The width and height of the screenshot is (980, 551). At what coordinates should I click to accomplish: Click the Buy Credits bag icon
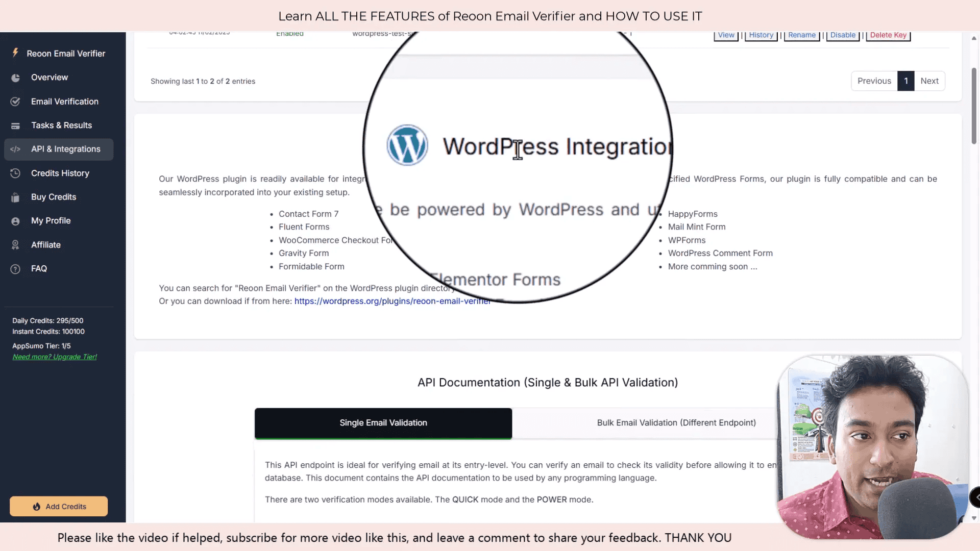click(x=15, y=197)
